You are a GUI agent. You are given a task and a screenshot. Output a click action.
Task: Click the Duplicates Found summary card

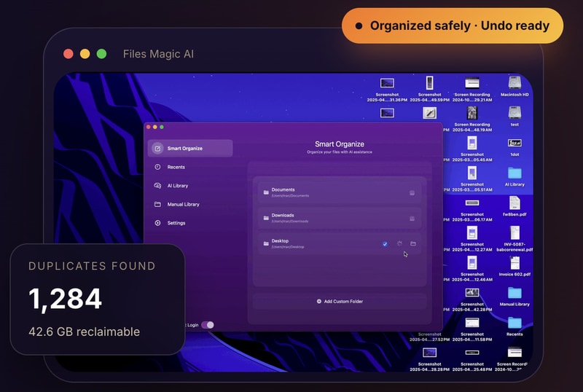click(97, 299)
